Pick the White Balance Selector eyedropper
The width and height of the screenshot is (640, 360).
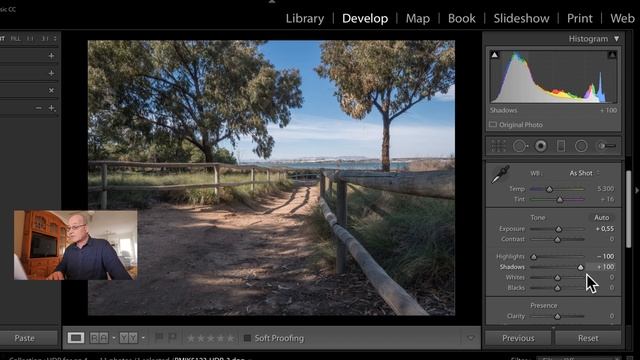tap(500, 175)
